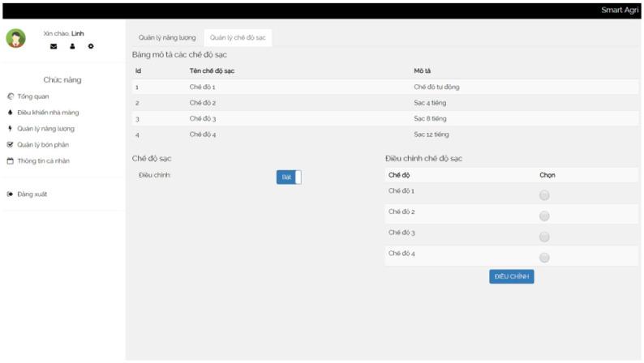Image resolution: width=644 pixels, height=363 pixels.
Task: Choose Chế độ 2 radio option
Action: pyautogui.click(x=543, y=216)
